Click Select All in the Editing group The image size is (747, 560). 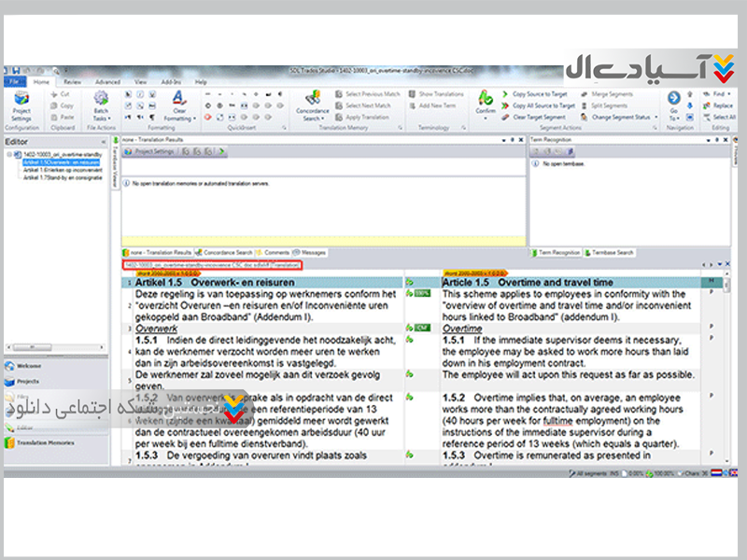(718, 117)
